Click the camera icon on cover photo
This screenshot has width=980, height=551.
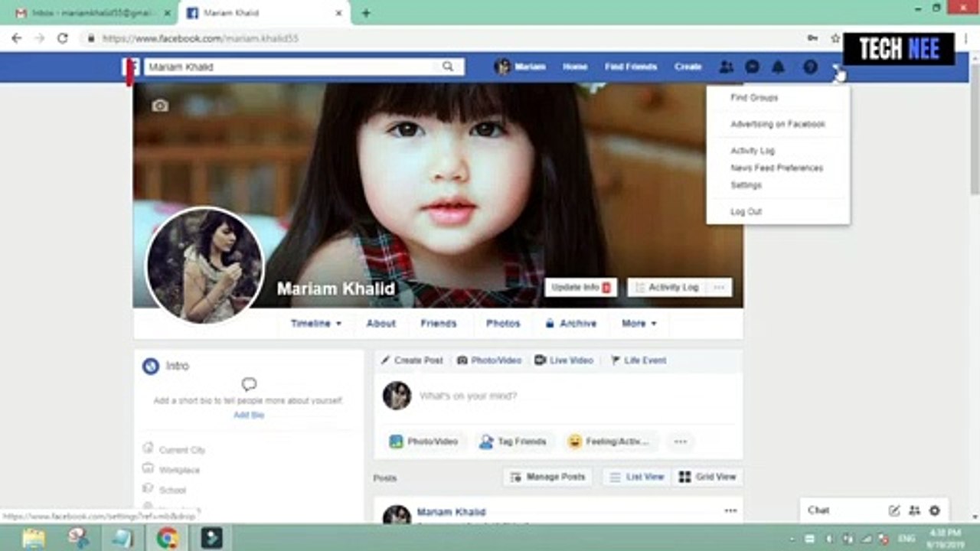tap(160, 106)
